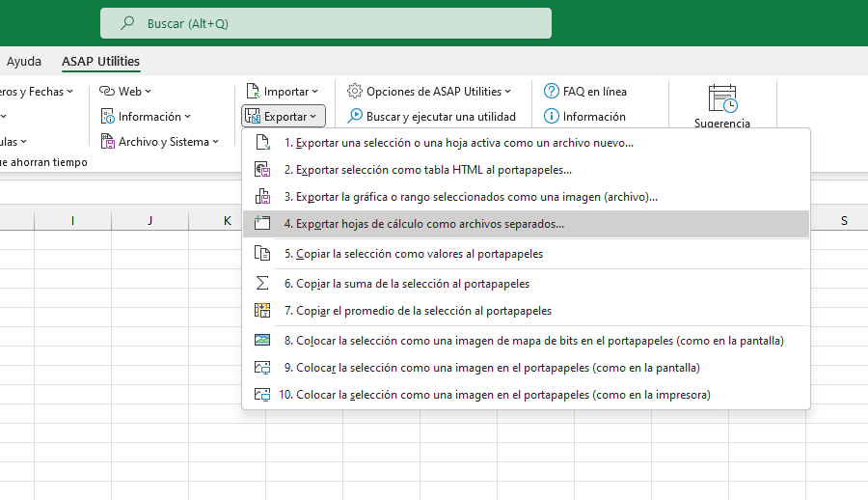Viewport: 868px width, 500px height.
Task: Click the search magnifier icon
Action: (127, 23)
